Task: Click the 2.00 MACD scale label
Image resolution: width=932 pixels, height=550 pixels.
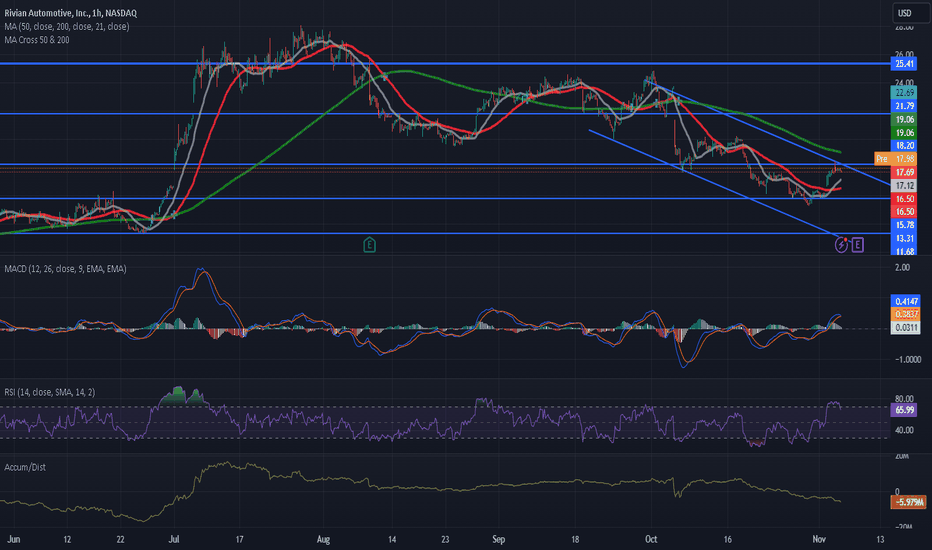Action: [x=902, y=268]
